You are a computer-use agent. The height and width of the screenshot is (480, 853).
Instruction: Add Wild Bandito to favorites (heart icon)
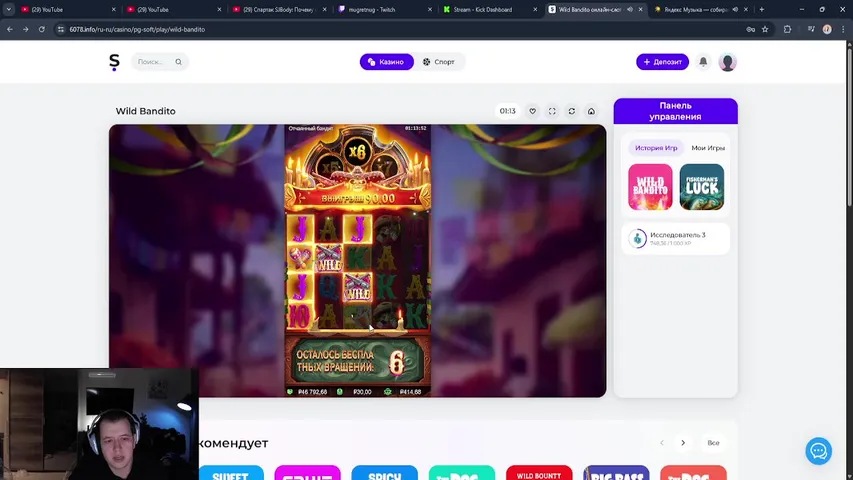pyautogui.click(x=532, y=111)
